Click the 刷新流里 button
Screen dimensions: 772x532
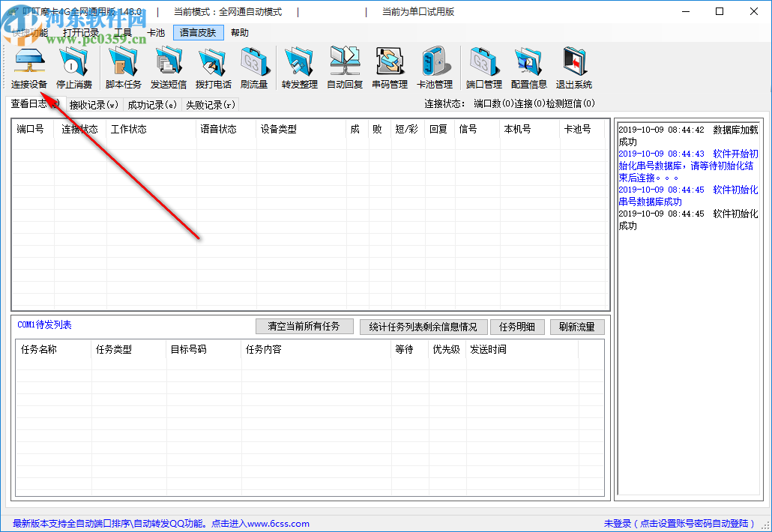click(x=577, y=326)
